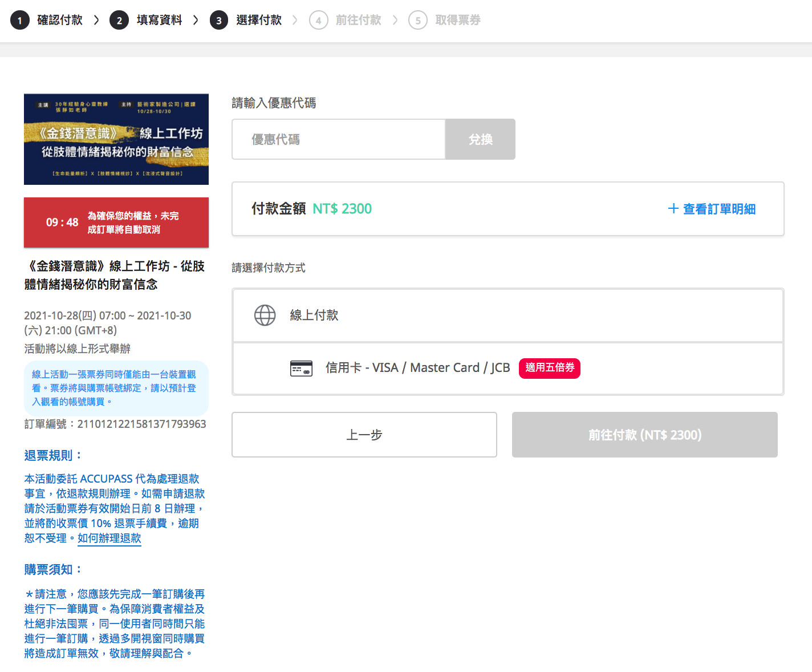Go to 填寫資料 step label
The image size is (812, 672).
click(x=159, y=21)
